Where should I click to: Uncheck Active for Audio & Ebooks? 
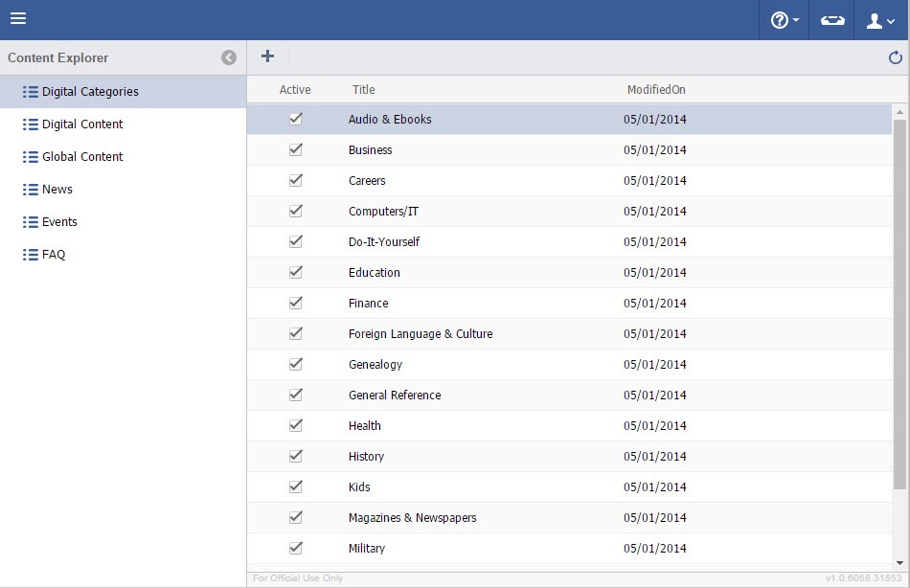point(295,119)
